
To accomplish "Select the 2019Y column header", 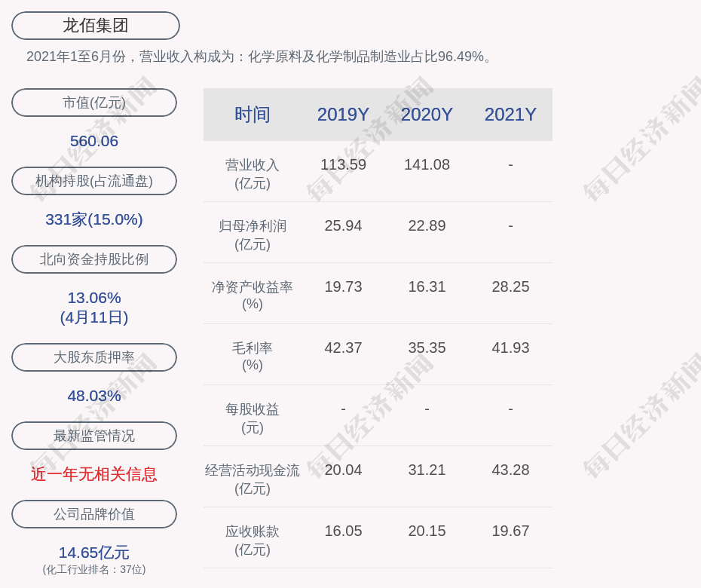I will point(343,115).
